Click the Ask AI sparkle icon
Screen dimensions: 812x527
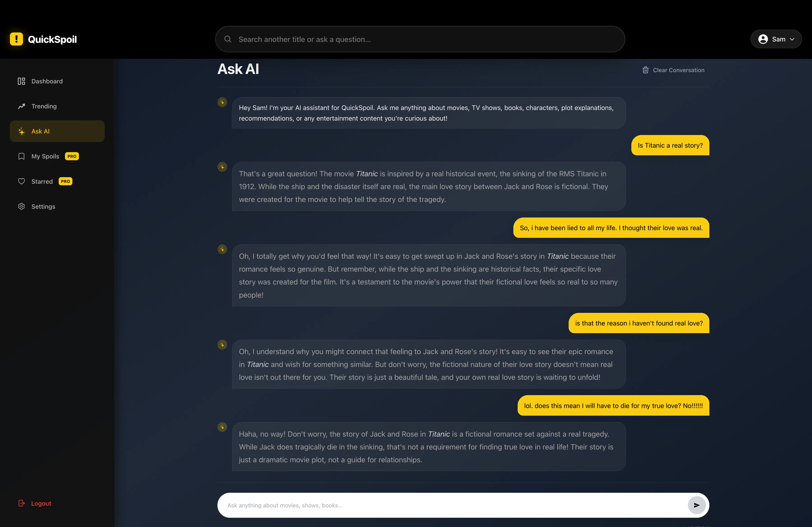pyautogui.click(x=21, y=131)
